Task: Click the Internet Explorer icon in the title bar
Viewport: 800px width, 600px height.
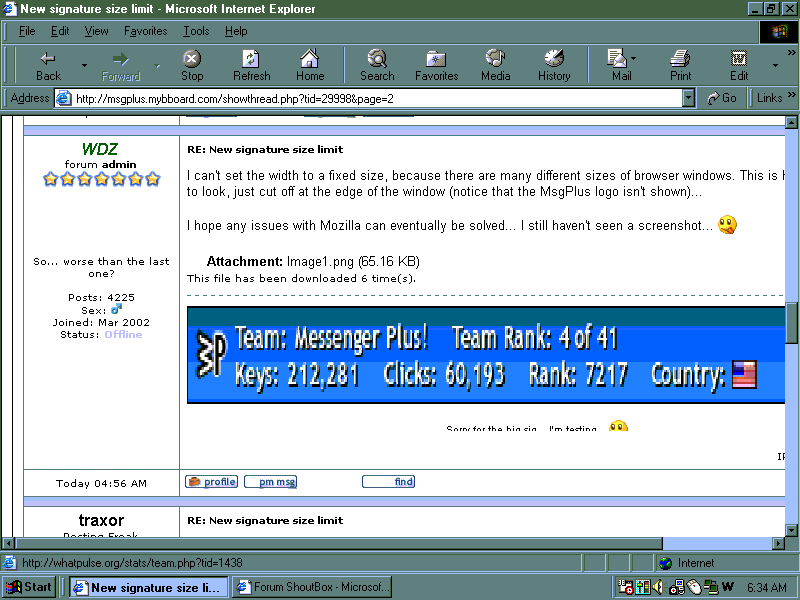Action: (x=10, y=9)
